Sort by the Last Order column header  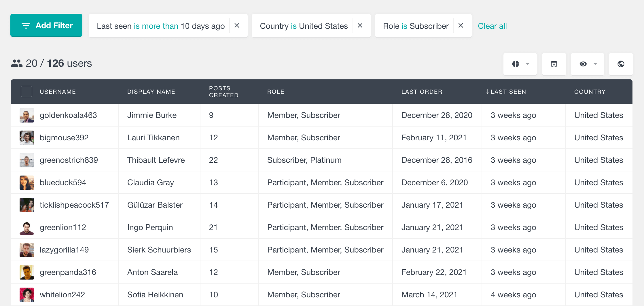pyautogui.click(x=422, y=92)
